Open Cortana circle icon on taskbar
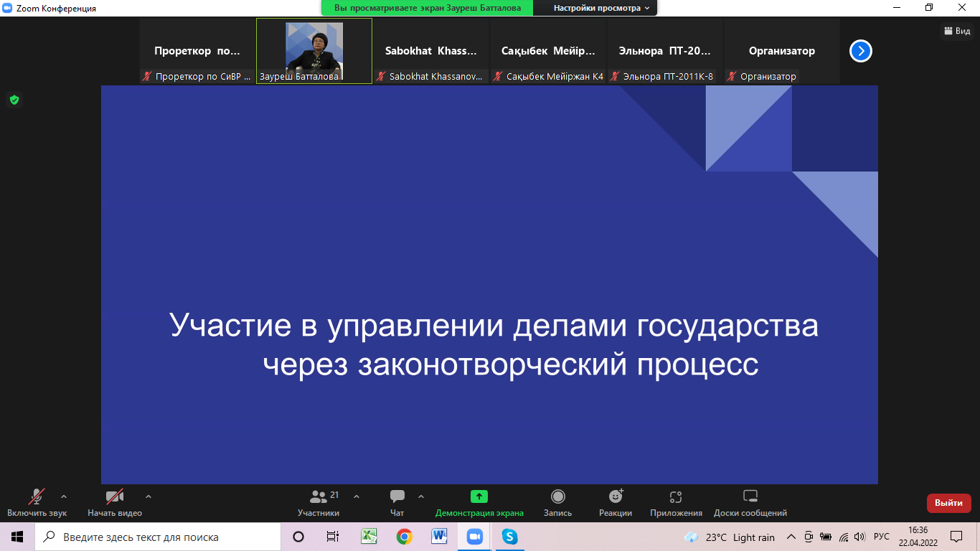This screenshot has height=551, width=980. [x=298, y=537]
